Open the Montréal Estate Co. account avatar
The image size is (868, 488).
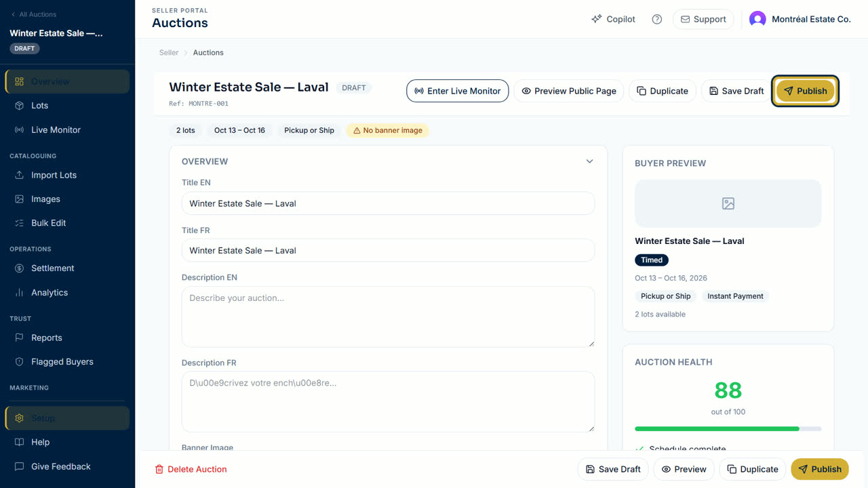click(757, 19)
